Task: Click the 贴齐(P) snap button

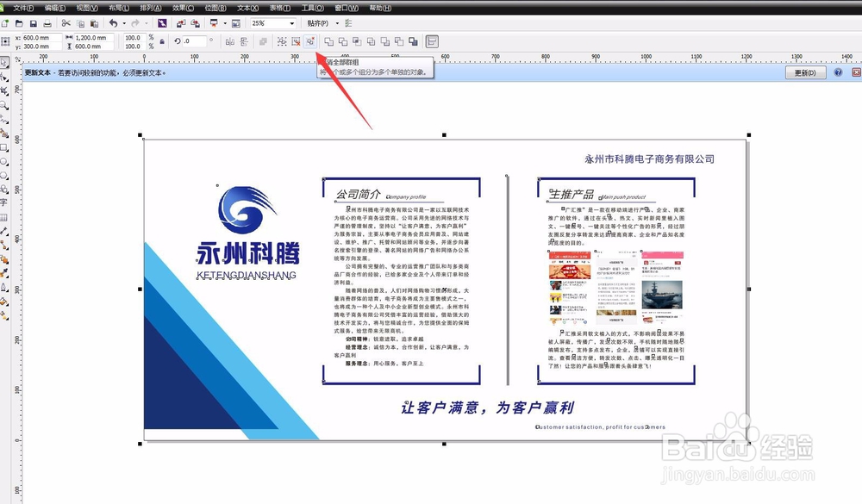Action: (x=318, y=23)
